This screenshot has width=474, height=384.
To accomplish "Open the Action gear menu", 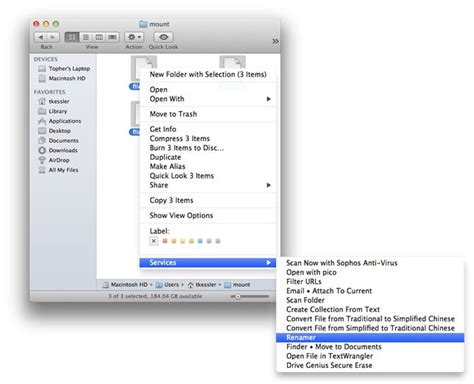I will click(134, 37).
